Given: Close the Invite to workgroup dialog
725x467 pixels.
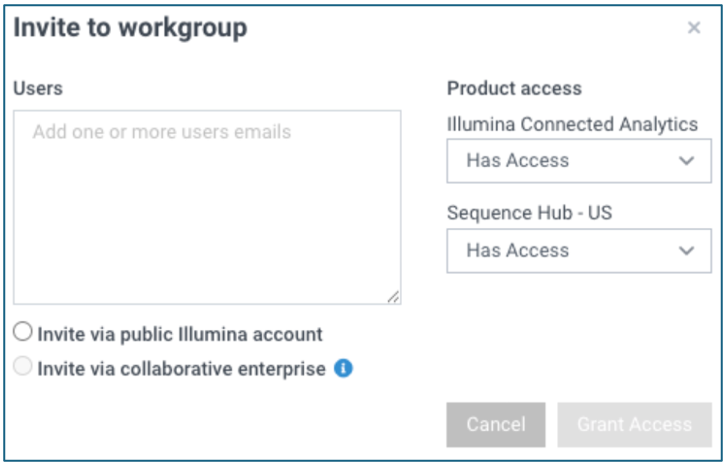Looking at the screenshot, I should (694, 28).
